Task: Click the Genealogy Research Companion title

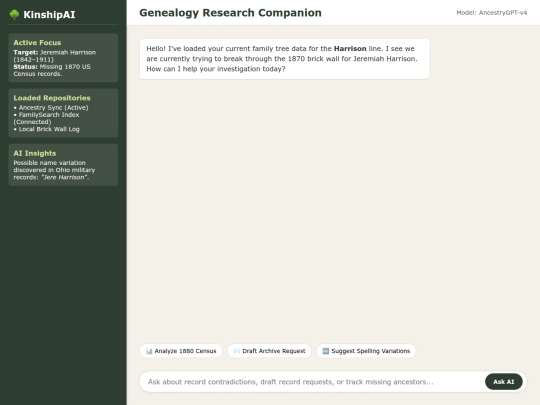Action: click(230, 13)
